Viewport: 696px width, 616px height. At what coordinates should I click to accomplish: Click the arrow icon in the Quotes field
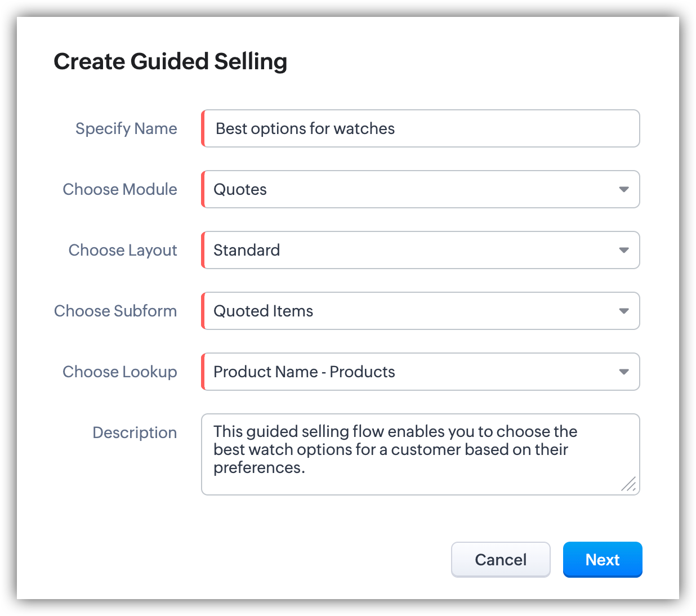(623, 189)
